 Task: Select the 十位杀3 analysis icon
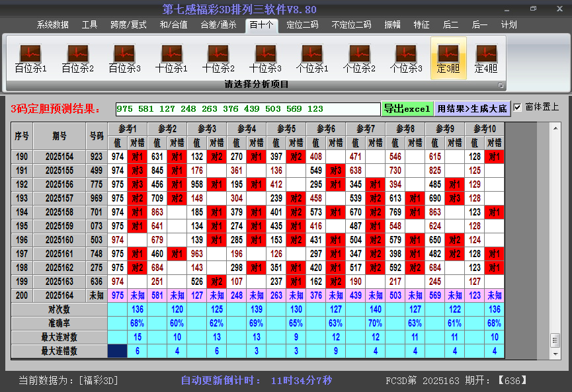pyautogui.click(x=265, y=59)
